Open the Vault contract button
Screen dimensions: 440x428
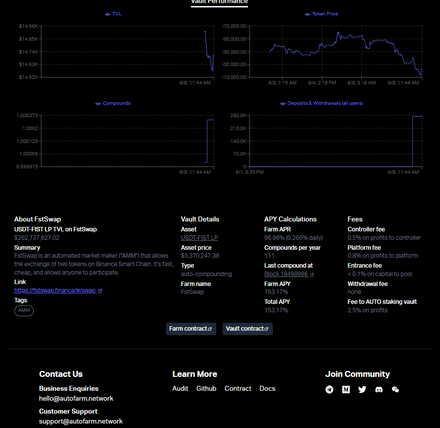click(248, 329)
